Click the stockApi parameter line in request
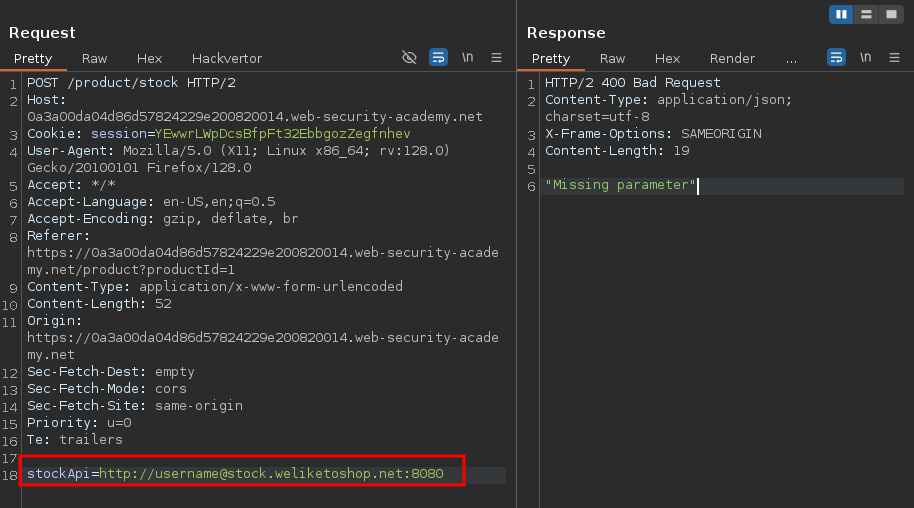The height and width of the screenshot is (508, 914). [x=235, y=474]
